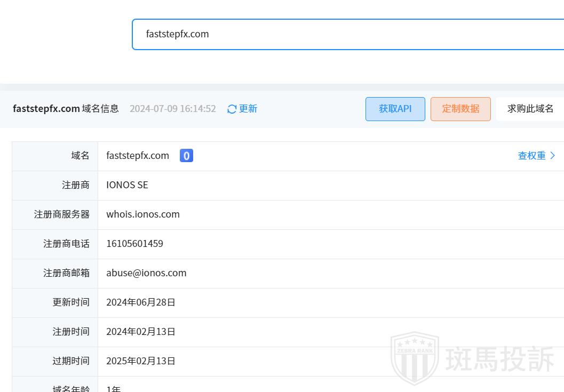Select the IONOS SE registrar value
This screenshot has height=392, width=564.
pyautogui.click(x=127, y=185)
